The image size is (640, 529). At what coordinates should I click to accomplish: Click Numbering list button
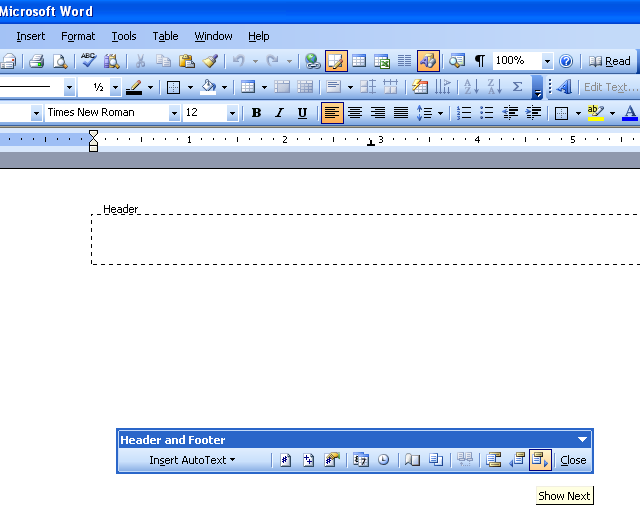coord(464,113)
